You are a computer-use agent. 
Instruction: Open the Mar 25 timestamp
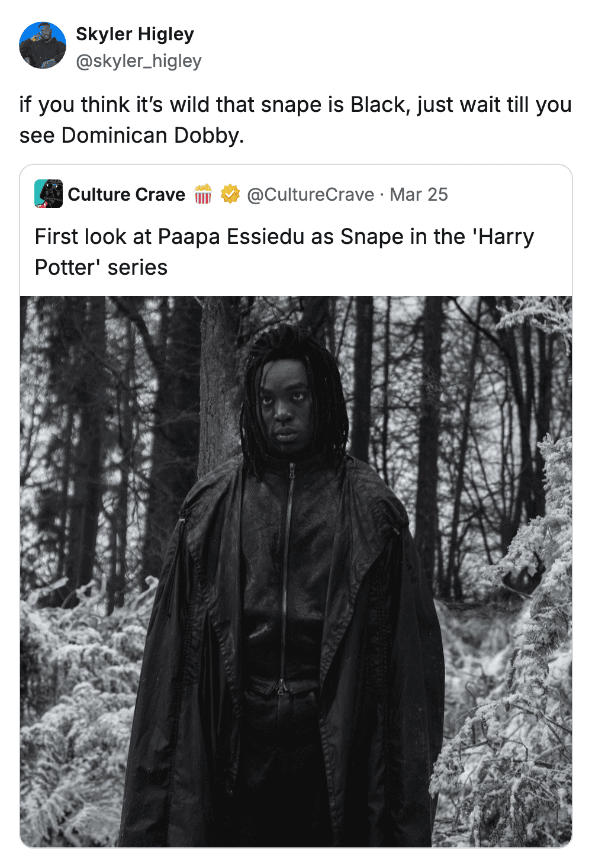click(x=419, y=194)
